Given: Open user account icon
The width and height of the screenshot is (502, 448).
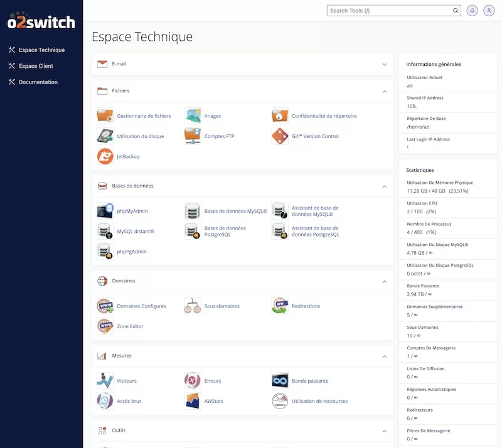Looking at the screenshot, I should point(489,11).
